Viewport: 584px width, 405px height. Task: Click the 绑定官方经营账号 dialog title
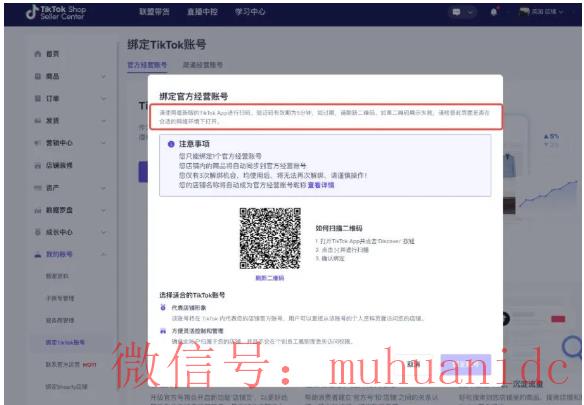(x=194, y=96)
